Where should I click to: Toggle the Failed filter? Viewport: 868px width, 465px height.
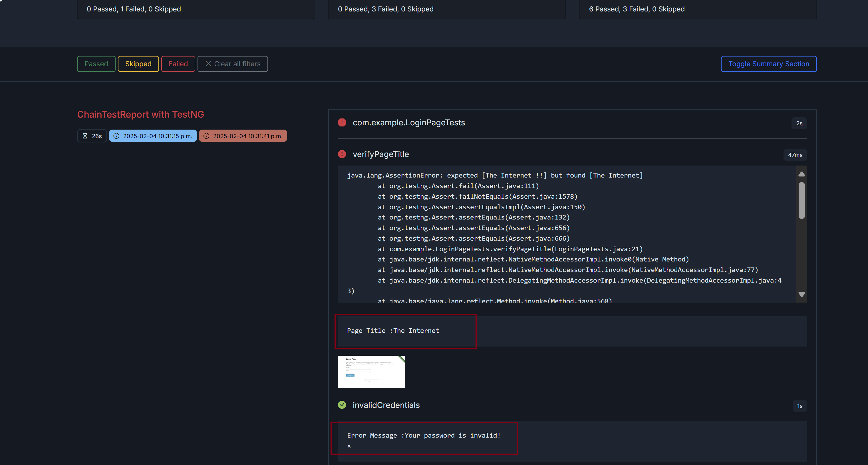(178, 64)
